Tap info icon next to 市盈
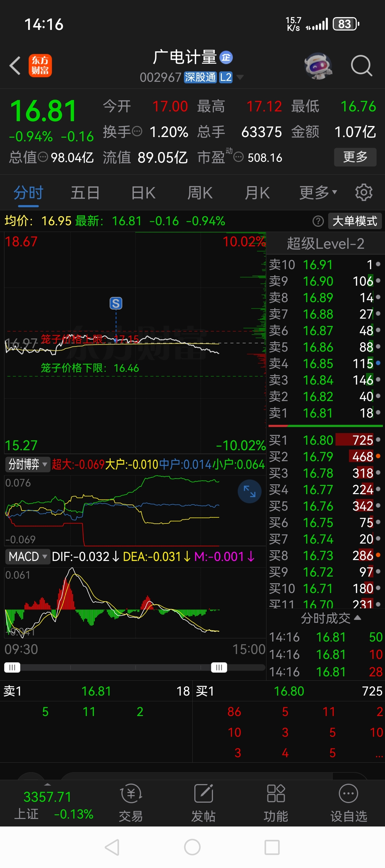 [239, 157]
